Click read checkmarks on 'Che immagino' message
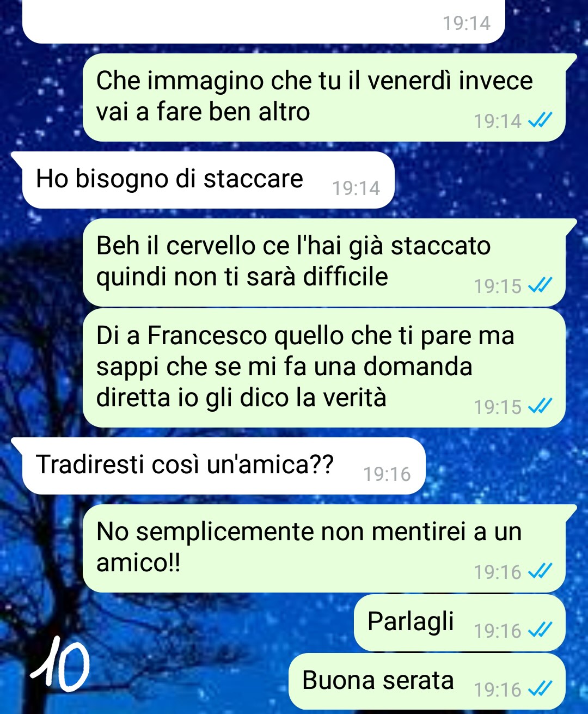 tap(540, 120)
